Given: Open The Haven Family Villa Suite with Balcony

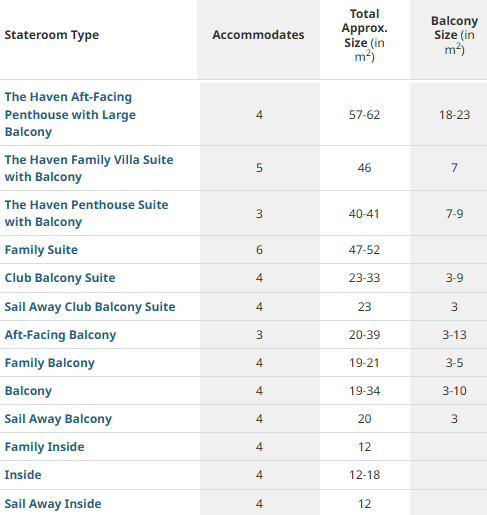Looking at the screenshot, I should coord(89,168).
